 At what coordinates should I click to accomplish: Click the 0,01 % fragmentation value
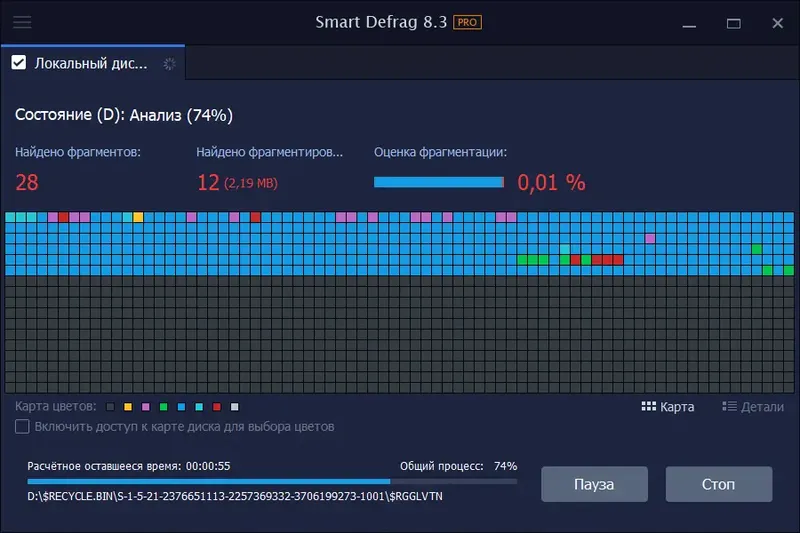[x=552, y=183]
